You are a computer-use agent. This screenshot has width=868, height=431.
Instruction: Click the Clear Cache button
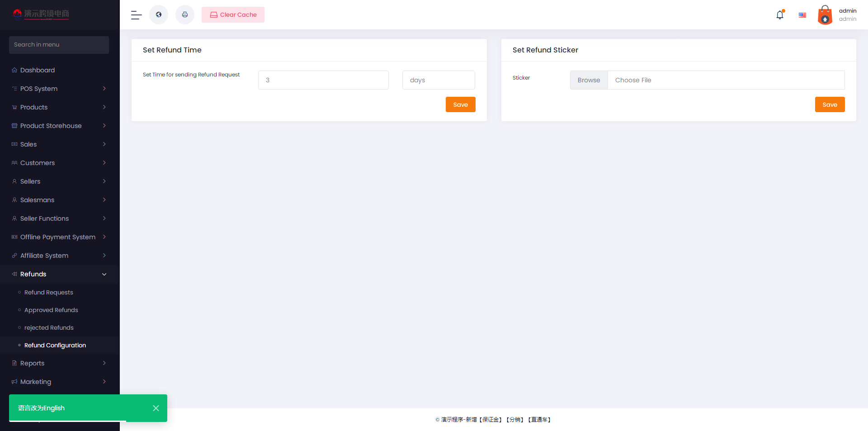(233, 15)
